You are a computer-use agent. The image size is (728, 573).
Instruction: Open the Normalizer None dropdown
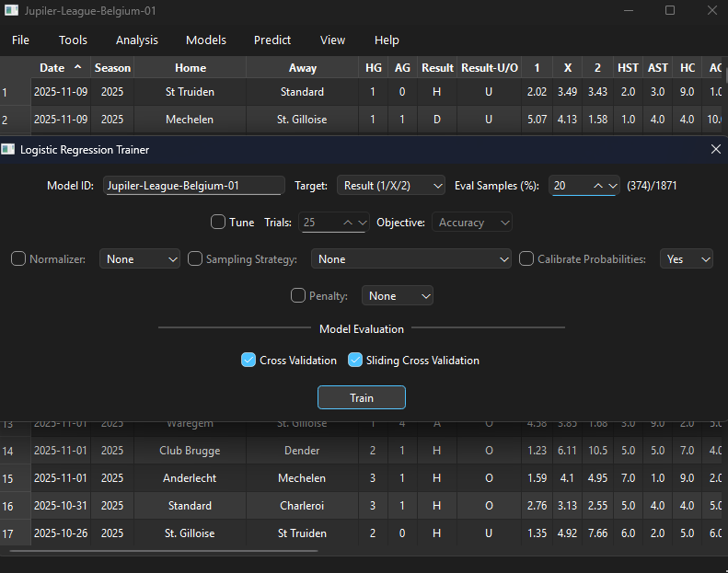click(x=140, y=258)
